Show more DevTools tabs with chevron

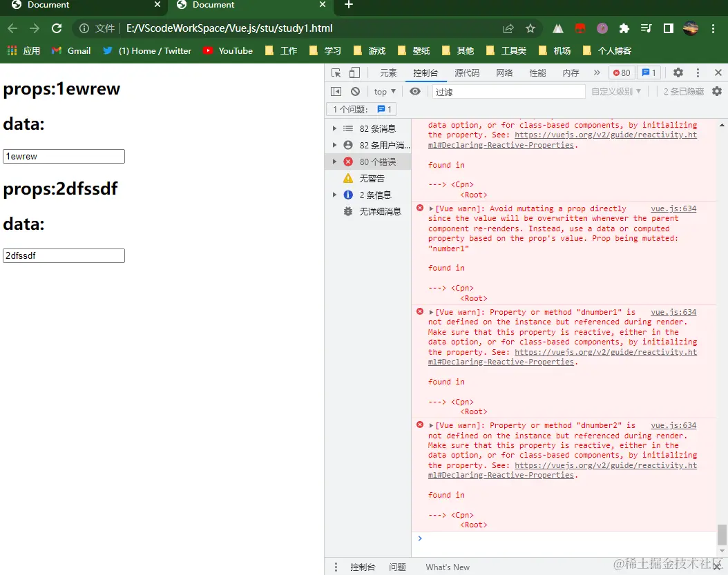pyautogui.click(x=597, y=73)
